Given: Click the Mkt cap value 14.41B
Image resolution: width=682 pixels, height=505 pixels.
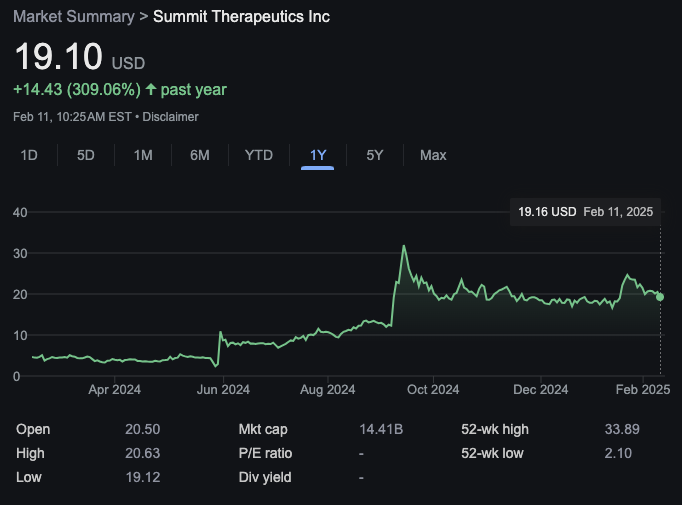Looking at the screenshot, I should (x=381, y=430).
